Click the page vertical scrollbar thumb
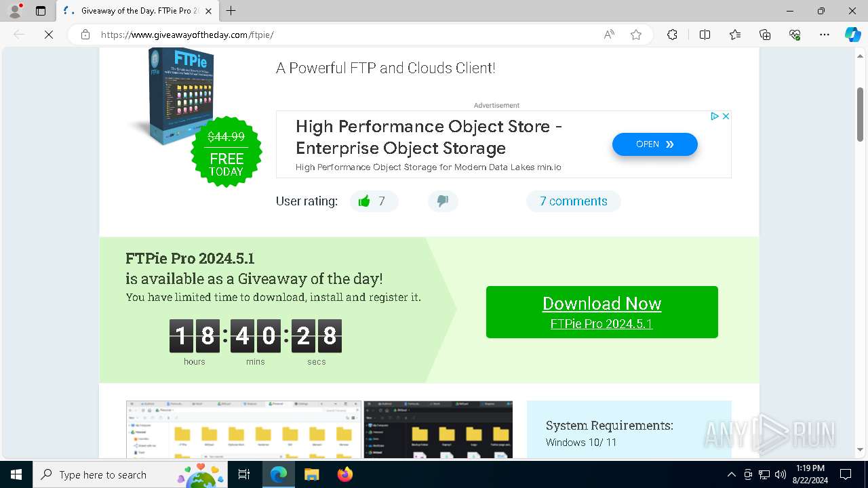The image size is (868, 488). coord(860,114)
